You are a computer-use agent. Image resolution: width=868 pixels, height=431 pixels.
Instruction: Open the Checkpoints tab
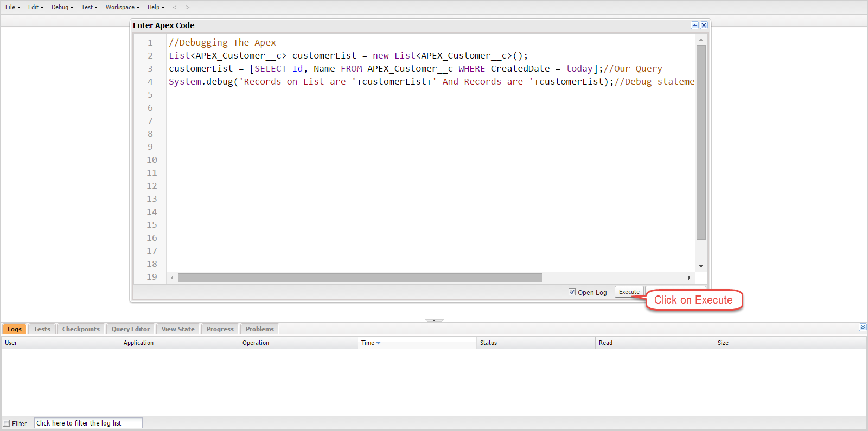[x=81, y=329]
